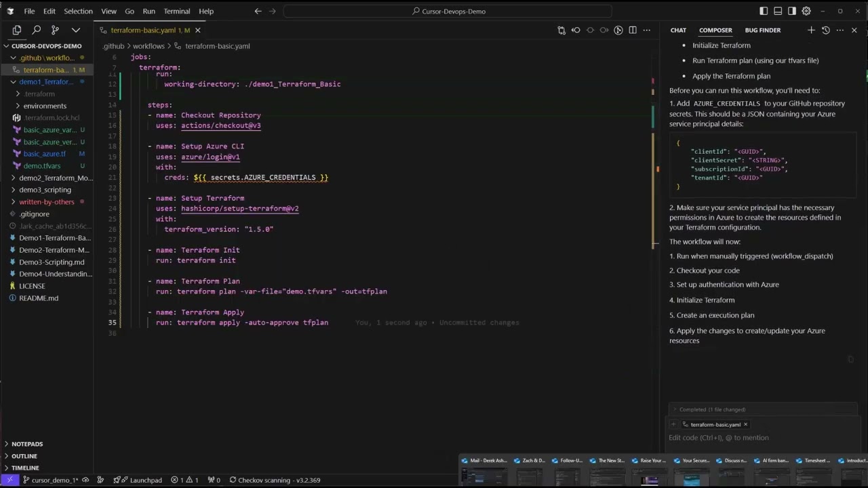
Task: Go forward using the right arrow
Action: tap(273, 11)
